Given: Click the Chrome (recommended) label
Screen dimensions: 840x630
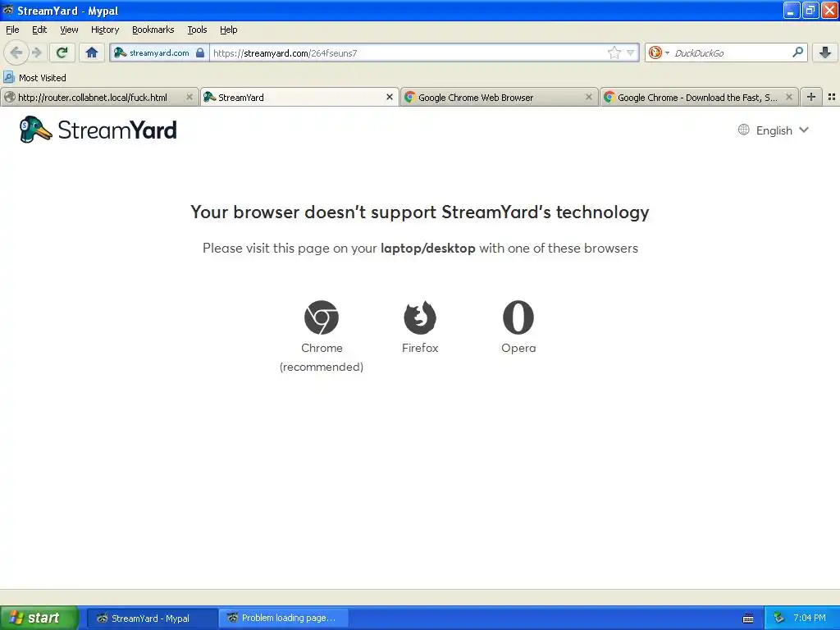Looking at the screenshot, I should coord(322,358).
